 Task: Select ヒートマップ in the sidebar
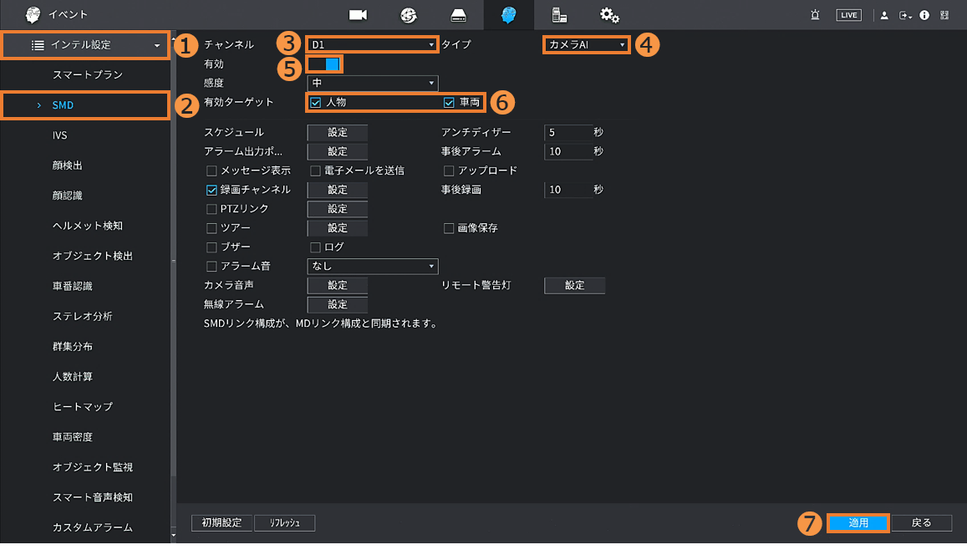click(x=82, y=406)
